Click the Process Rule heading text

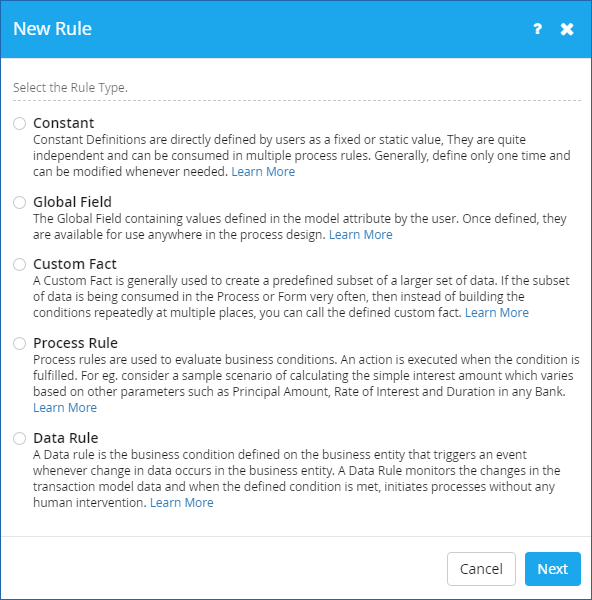click(x=75, y=343)
